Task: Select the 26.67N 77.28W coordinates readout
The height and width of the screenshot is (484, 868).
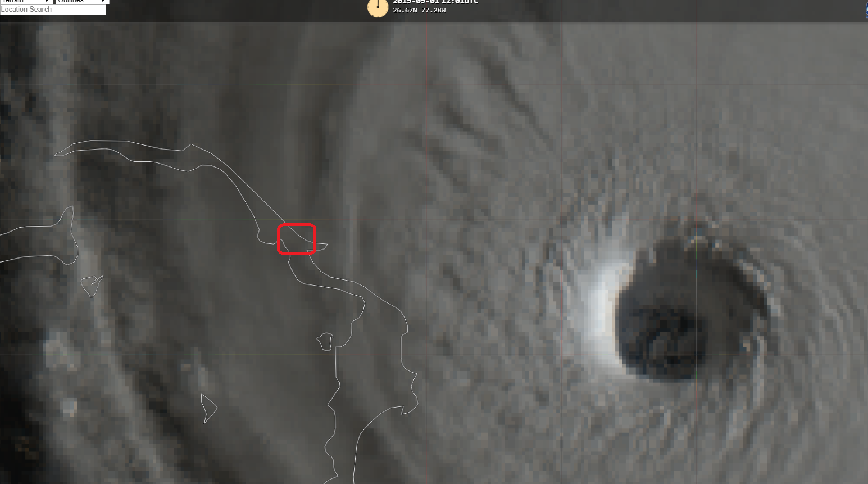Action: tap(419, 10)
